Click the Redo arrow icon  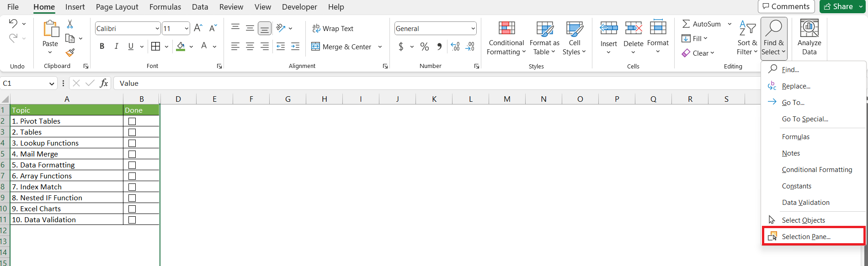(x=13, y=38)
